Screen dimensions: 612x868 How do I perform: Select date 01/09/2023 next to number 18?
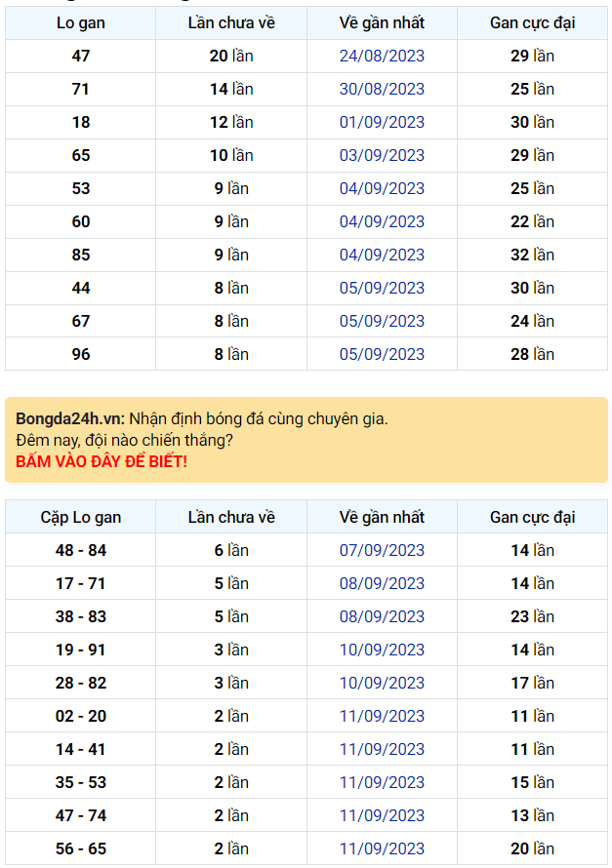382,122
